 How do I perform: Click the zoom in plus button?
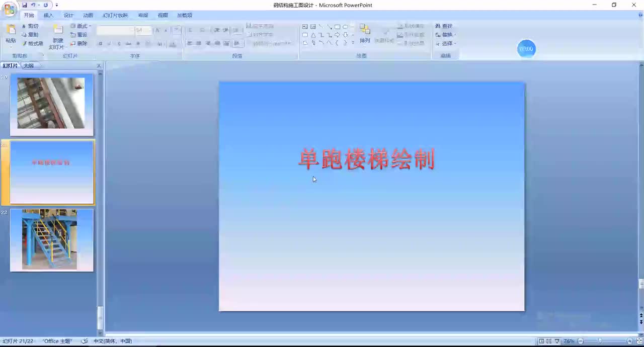coord(629,341)
